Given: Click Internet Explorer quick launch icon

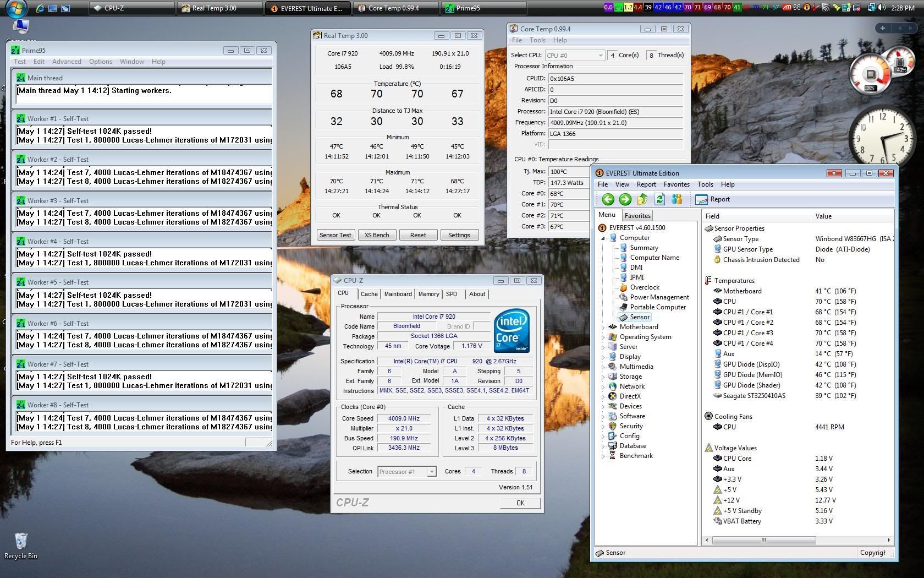Looking at the screenshot, I should point(40,8).
